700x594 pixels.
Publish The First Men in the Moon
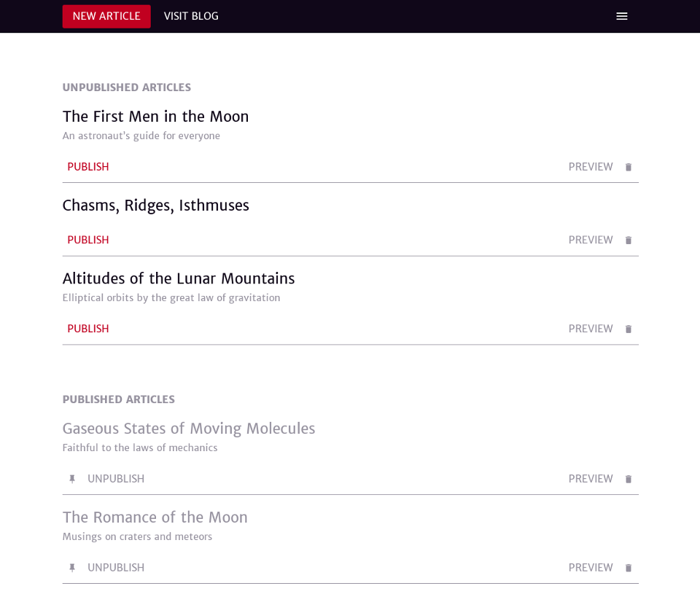tap(88, 167)
